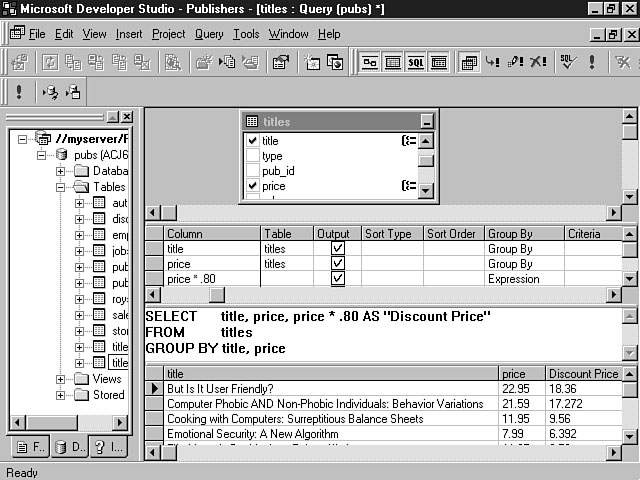Expand the Stored Procedures folder
Viewport: 640px width, 480px height.
click(x=61, y=395)
